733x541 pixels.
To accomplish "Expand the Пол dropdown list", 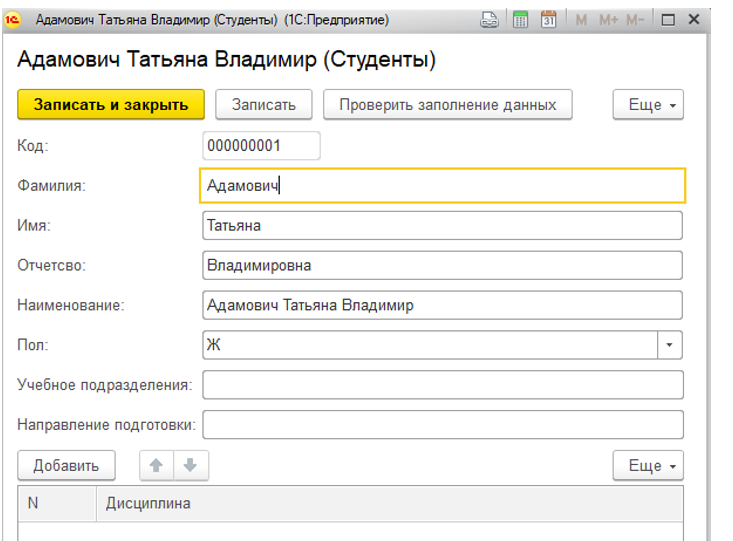I will (x=670, y=345).
